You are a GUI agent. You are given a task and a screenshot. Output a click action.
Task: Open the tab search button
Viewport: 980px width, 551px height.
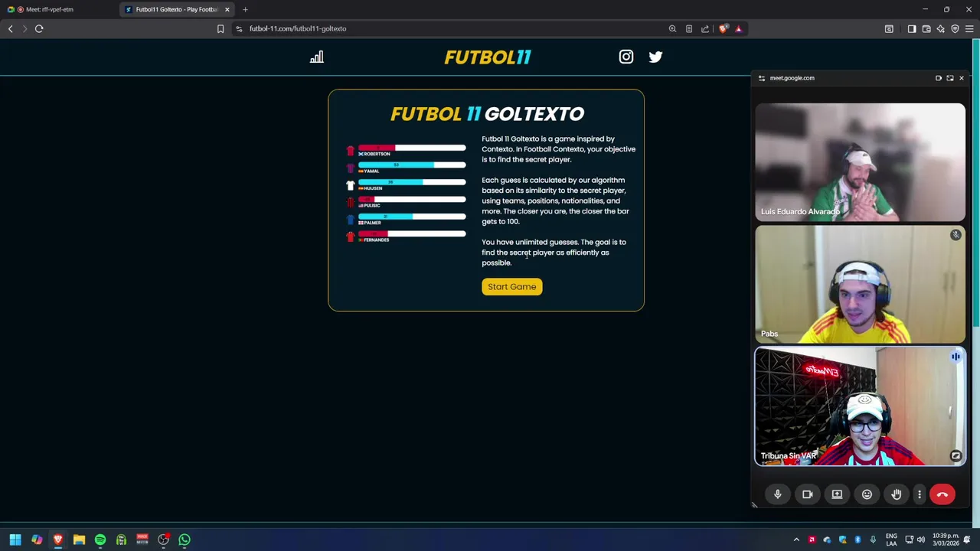click(x=889, y=29)
